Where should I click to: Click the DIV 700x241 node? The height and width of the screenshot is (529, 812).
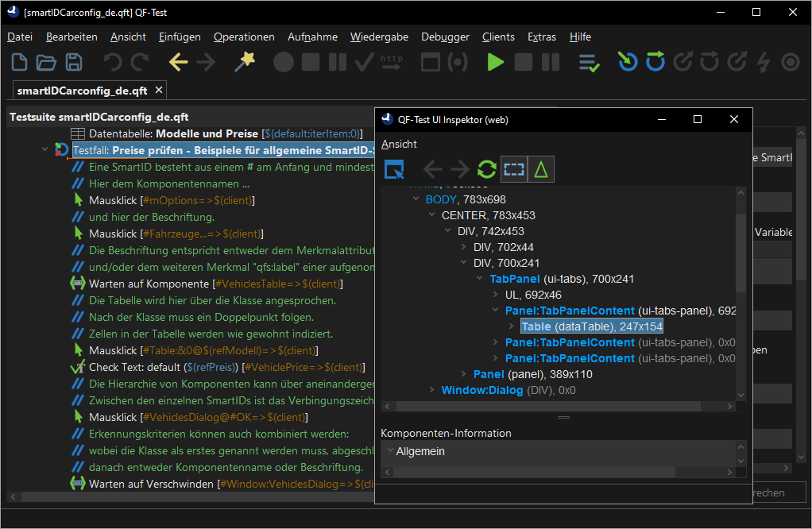(506, 263)
